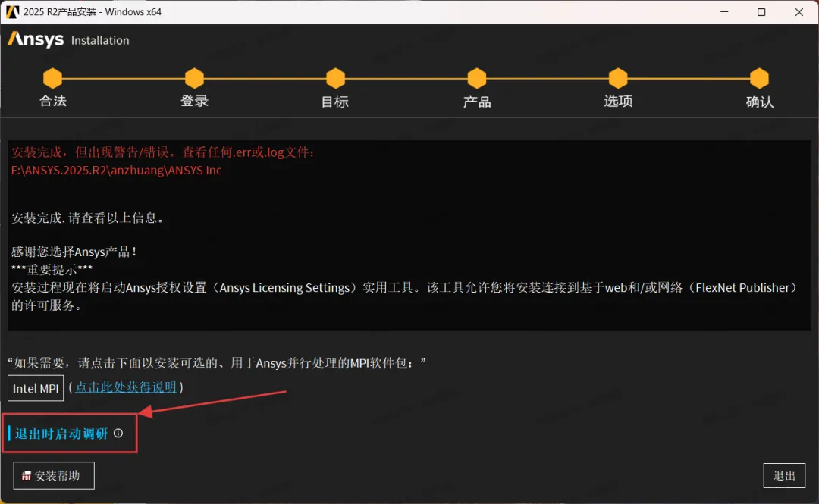
Task: Open the 点击此处获得说明 link
Action: 126,387
